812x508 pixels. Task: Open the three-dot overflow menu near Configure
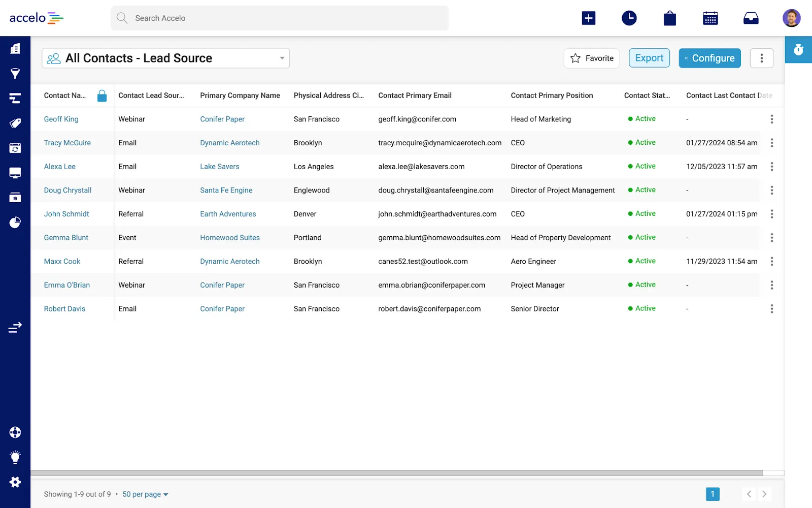(762, 58)
